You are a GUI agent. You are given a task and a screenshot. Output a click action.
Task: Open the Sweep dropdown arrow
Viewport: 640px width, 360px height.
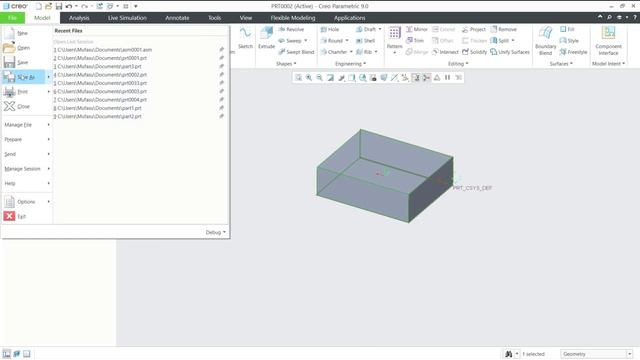coord(306,40)
